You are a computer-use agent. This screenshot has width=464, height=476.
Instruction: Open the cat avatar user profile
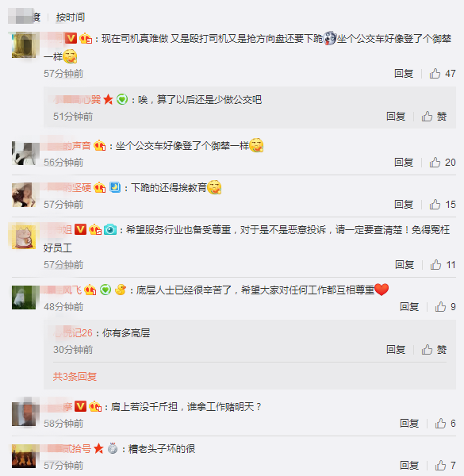pos(24,236)
